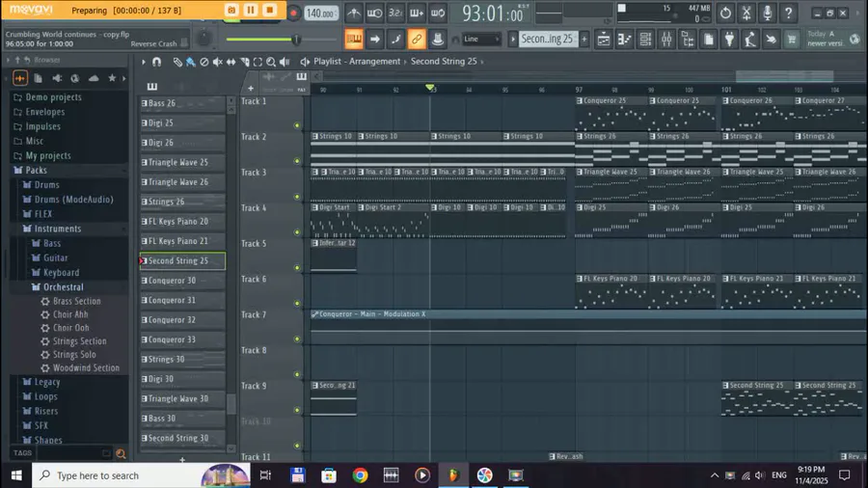Open Google Chrome from the taskbar

361,475
